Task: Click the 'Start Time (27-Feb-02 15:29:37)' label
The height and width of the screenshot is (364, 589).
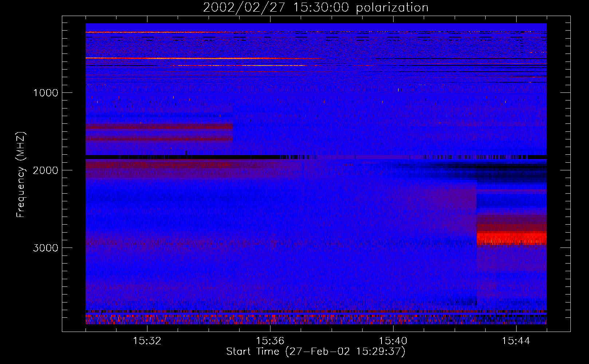Action: [x=316, y=352]
